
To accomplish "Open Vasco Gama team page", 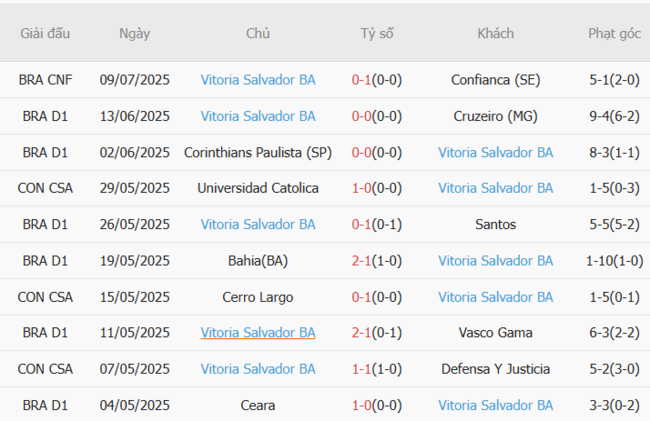I will click(x=495, y=333).
